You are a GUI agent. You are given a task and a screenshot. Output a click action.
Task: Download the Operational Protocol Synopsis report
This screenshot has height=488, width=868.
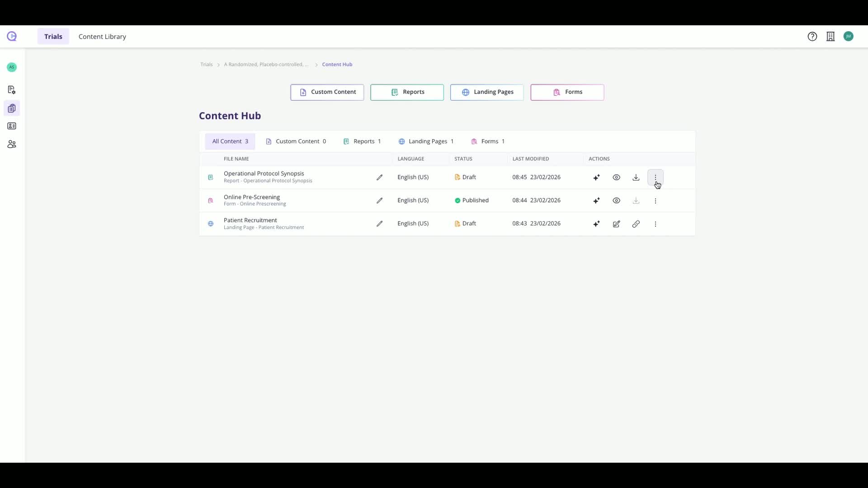[x=636, y=178]
